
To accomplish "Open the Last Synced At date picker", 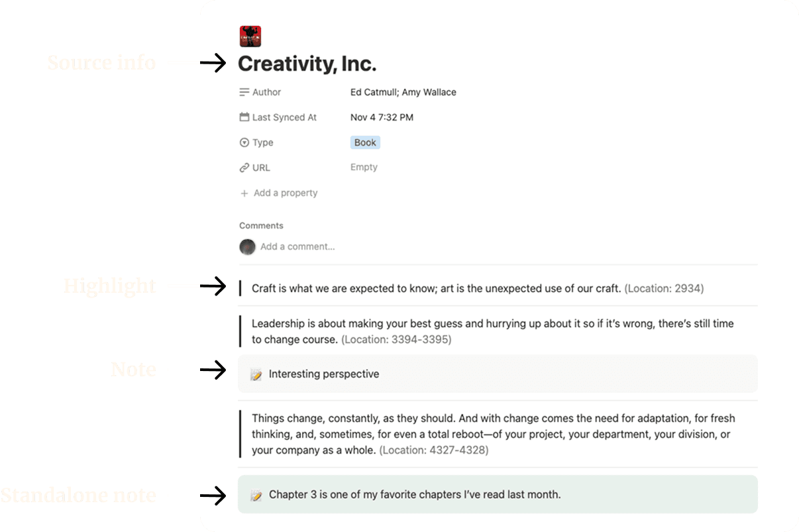I will [x=382, y=117].
